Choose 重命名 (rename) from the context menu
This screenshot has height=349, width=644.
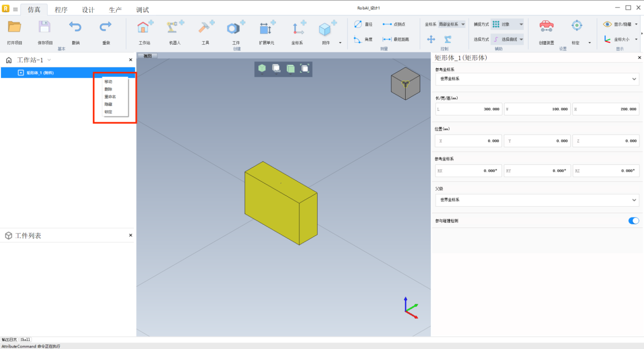110,97
